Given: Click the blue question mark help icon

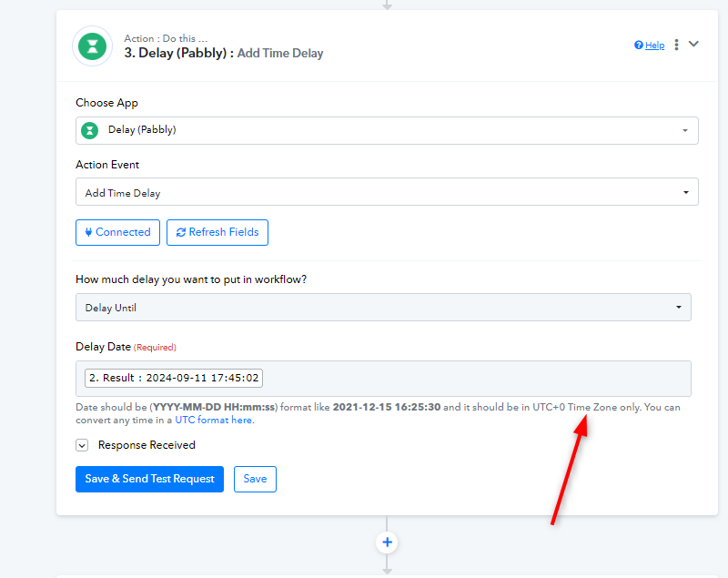Looking at the screenshot, I should (x=639, y=45).
